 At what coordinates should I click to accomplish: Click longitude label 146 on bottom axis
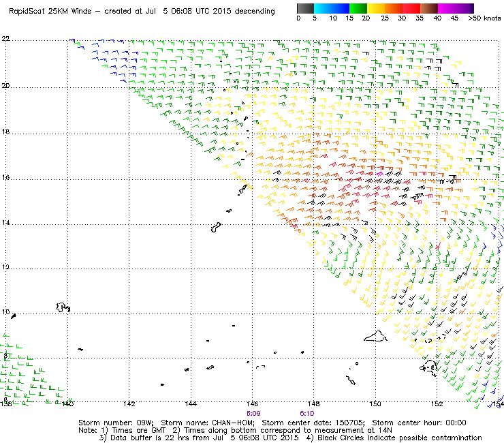pos(252,404)
